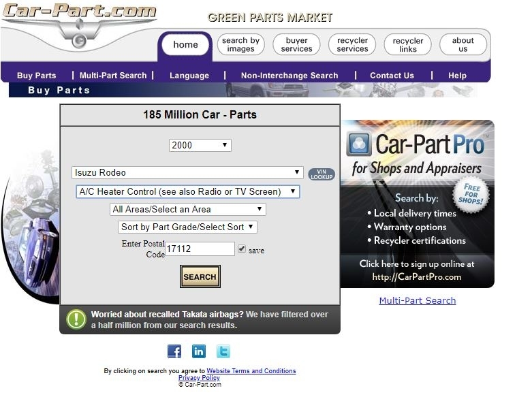Screen dimensions: 532x399
Task: Select the search by images tab
Action: pyautogui.click(x=241, y=44)
